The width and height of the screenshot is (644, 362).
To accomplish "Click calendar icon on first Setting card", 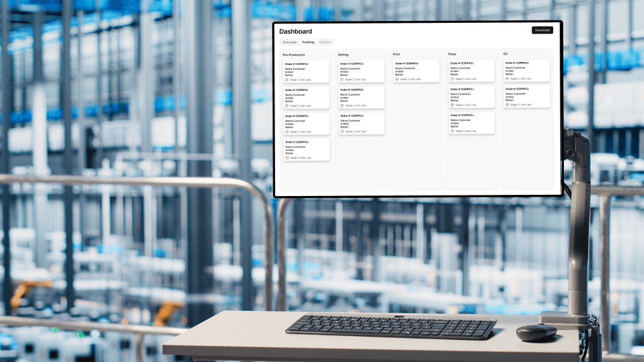I will coord(342,79).
